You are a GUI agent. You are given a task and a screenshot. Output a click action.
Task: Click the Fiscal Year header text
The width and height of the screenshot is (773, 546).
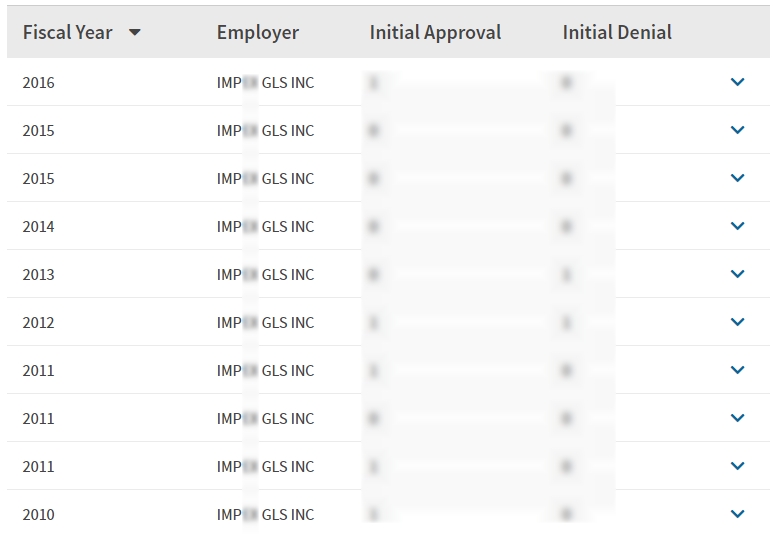click(x=67, y=33)
